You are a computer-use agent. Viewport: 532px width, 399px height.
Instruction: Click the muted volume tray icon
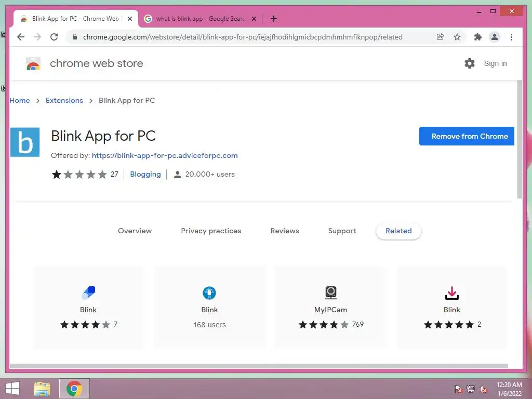(483, 389)
